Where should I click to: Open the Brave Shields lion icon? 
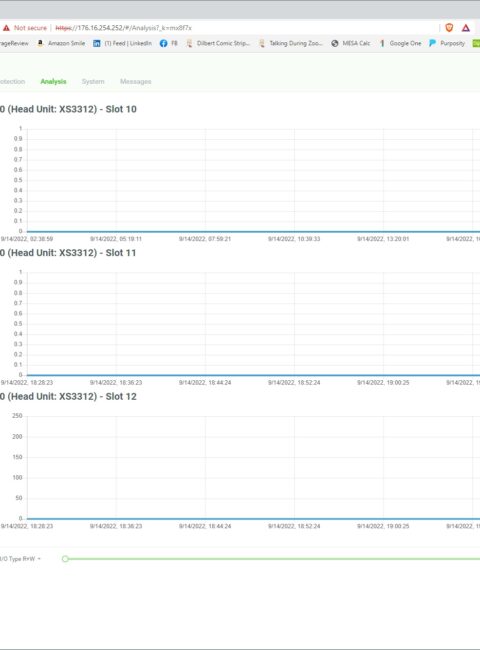[x=449, y=28]
